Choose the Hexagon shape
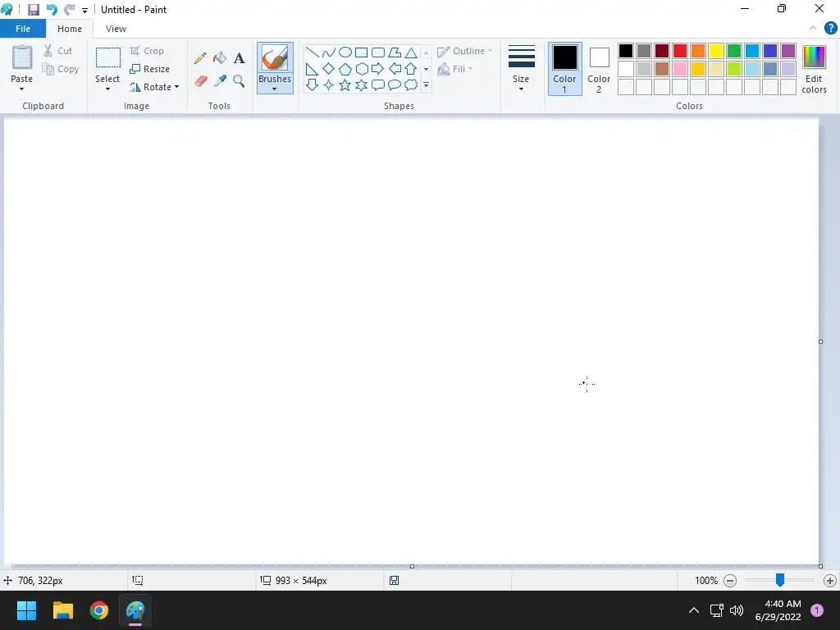 point(362,69)
